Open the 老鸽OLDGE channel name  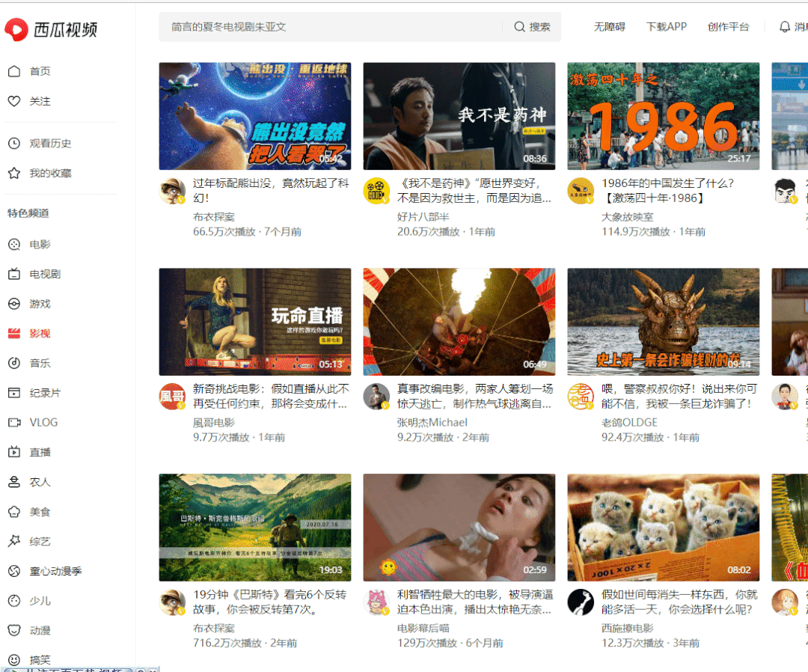[x=630, y=423]
